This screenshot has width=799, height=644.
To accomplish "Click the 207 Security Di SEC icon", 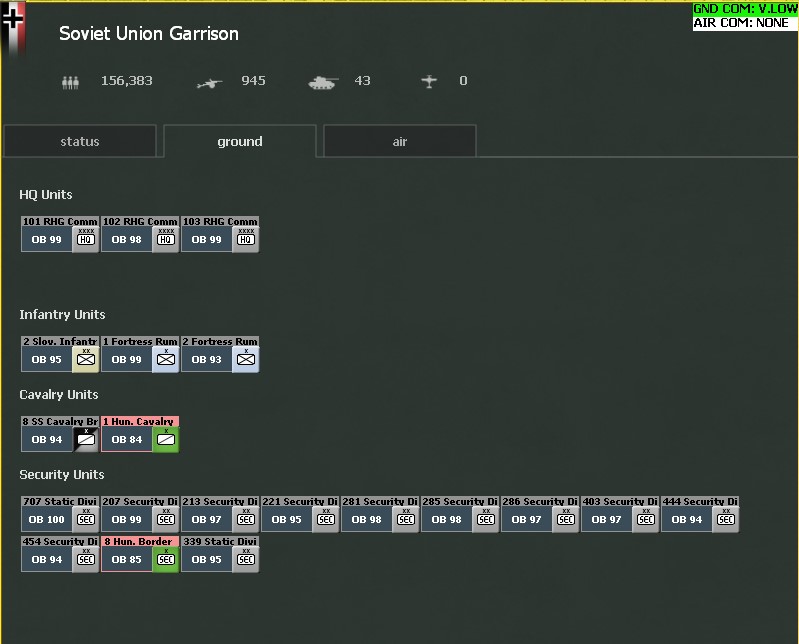I will tap(166, 519).
